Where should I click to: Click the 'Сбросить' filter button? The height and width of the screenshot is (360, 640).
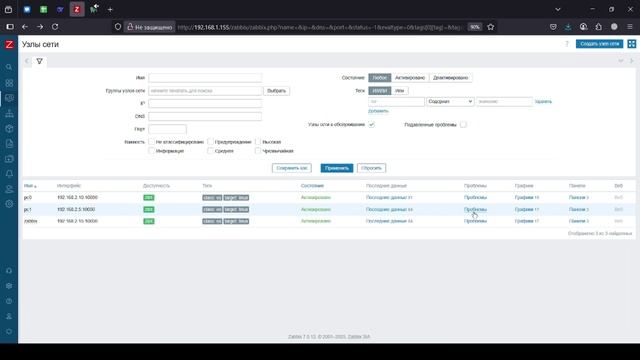(371, 168)
